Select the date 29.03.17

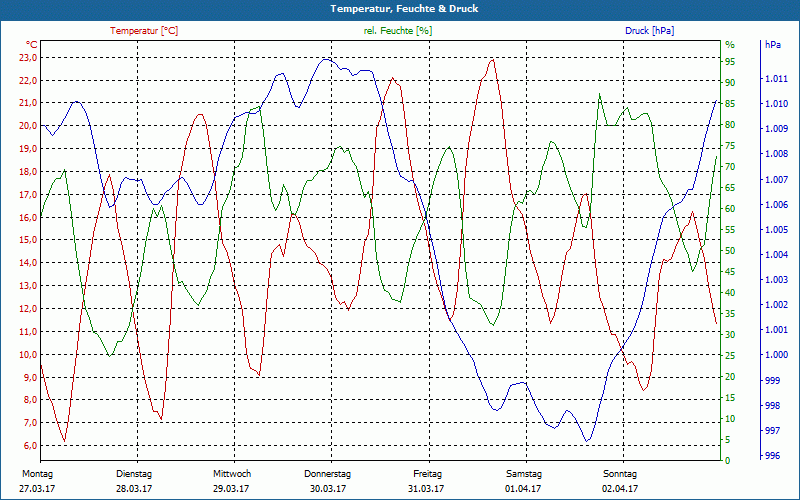click(231, 489)
